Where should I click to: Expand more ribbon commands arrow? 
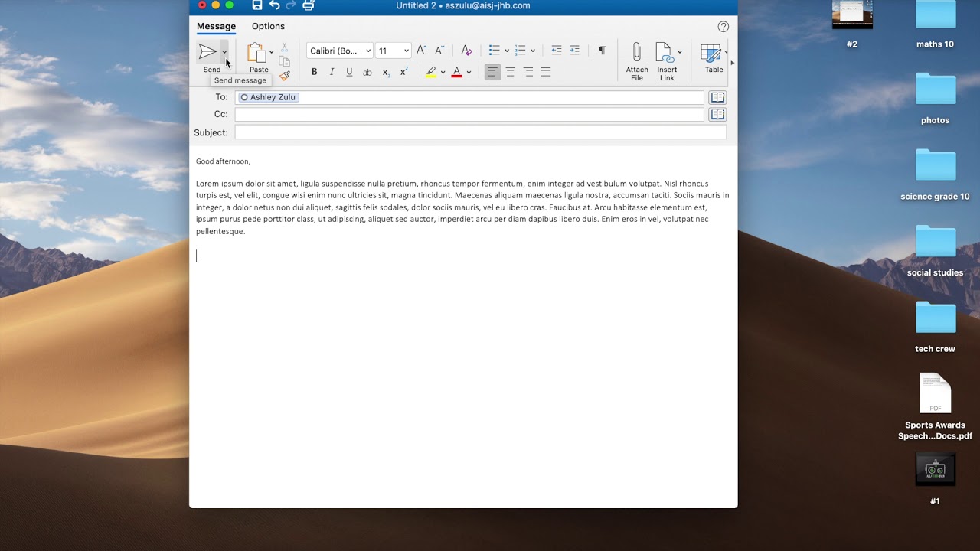click(733, 63)
